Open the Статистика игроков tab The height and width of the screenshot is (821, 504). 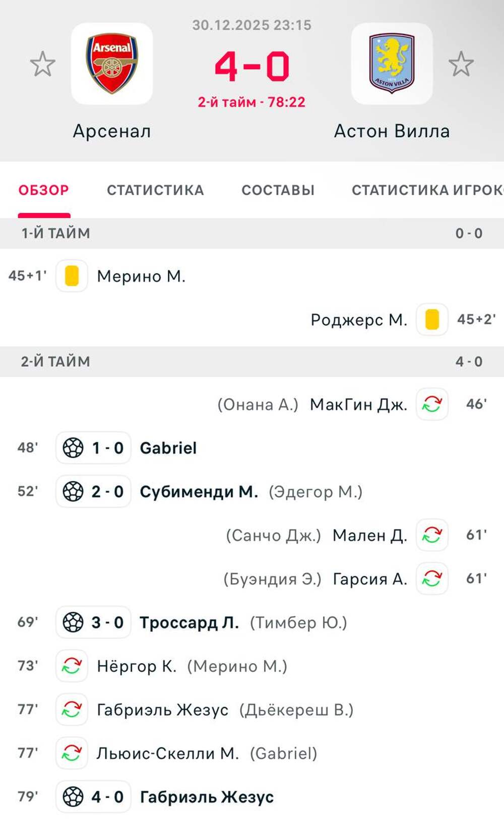426,190
